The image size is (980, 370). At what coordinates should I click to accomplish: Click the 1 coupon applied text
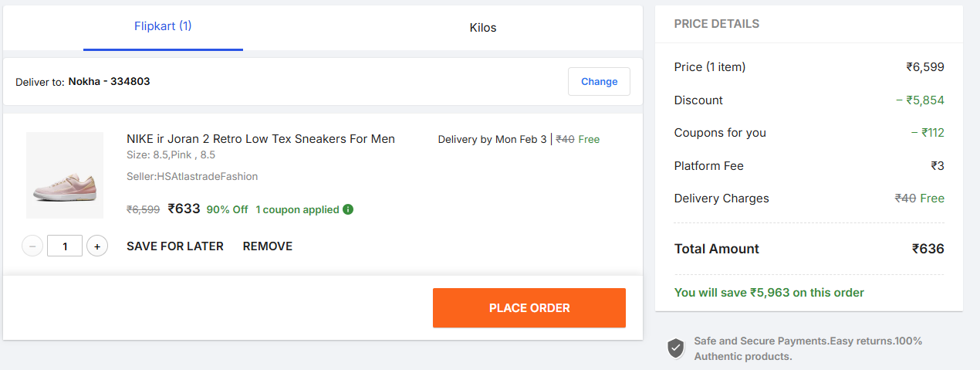298,209
